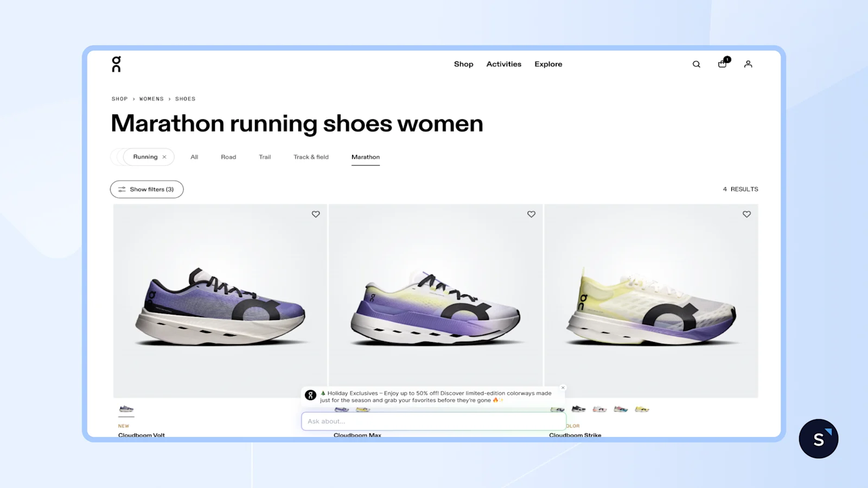Click the round S badge icon
This screenshot has height=488, width=868.
click(819, 439)
